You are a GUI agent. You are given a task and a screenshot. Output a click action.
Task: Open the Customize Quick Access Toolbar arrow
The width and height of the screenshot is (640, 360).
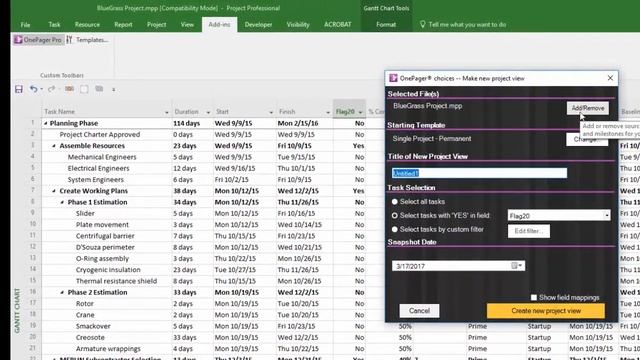(x=113, y=89)
